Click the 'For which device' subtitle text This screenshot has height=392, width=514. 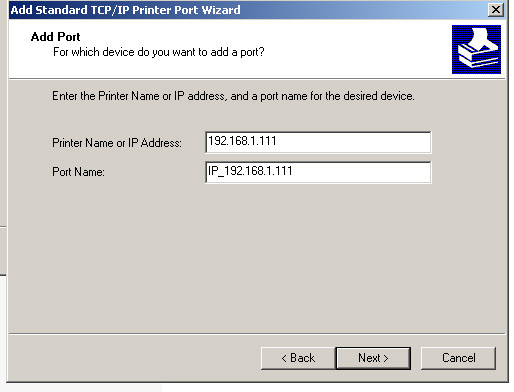tap(159, 52)
